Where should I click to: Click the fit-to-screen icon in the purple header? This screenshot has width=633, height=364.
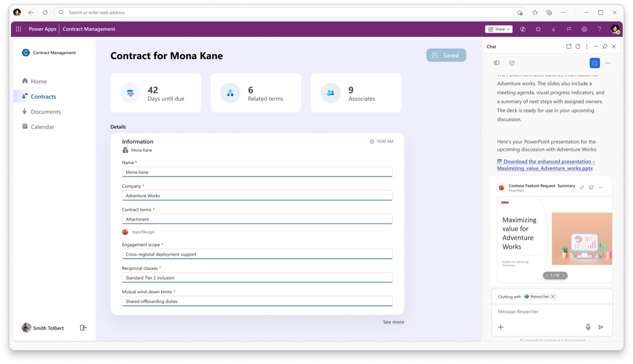click(538, 29)
